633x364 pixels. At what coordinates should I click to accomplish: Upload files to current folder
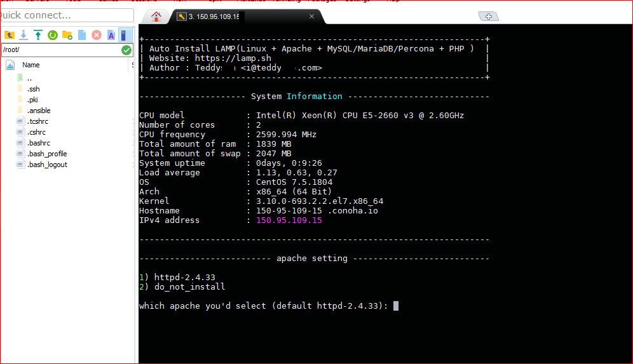pyautogui.click(x=38, y=35)
